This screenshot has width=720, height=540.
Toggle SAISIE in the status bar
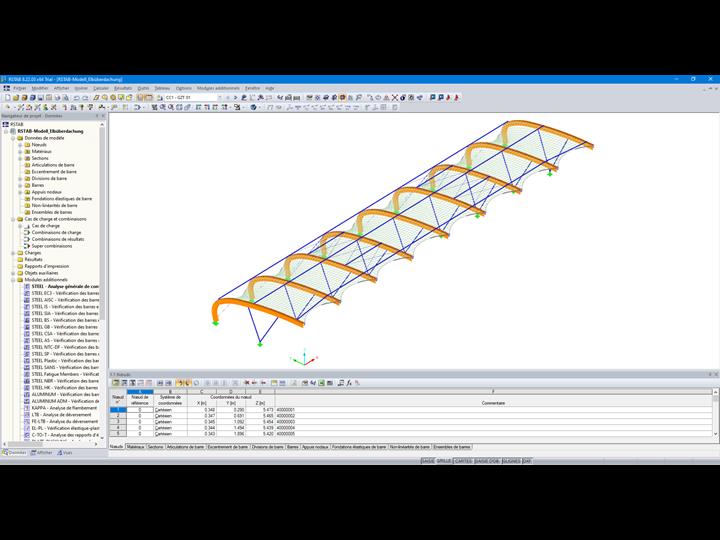[428, 461]
